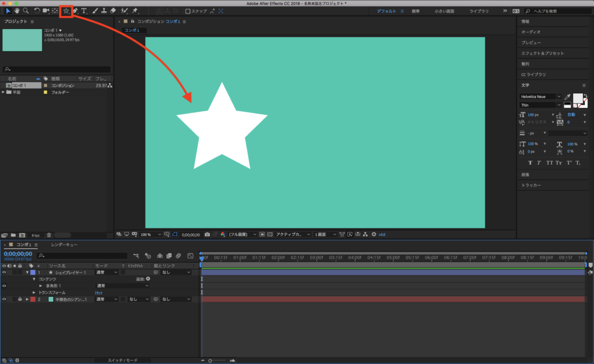This screenshot has height=364, width=594.
Task: Expand the トランスフォーム properties
Action: tap(34, 293)
